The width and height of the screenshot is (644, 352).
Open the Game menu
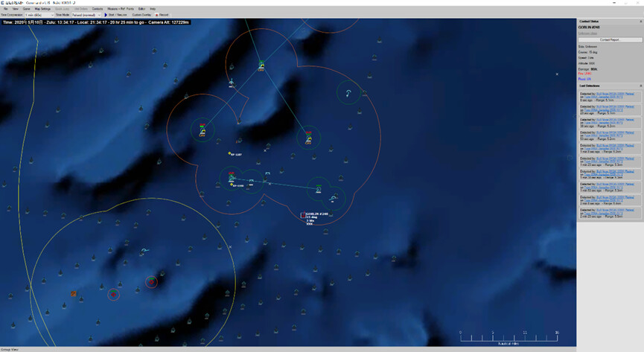pos(26,9)
